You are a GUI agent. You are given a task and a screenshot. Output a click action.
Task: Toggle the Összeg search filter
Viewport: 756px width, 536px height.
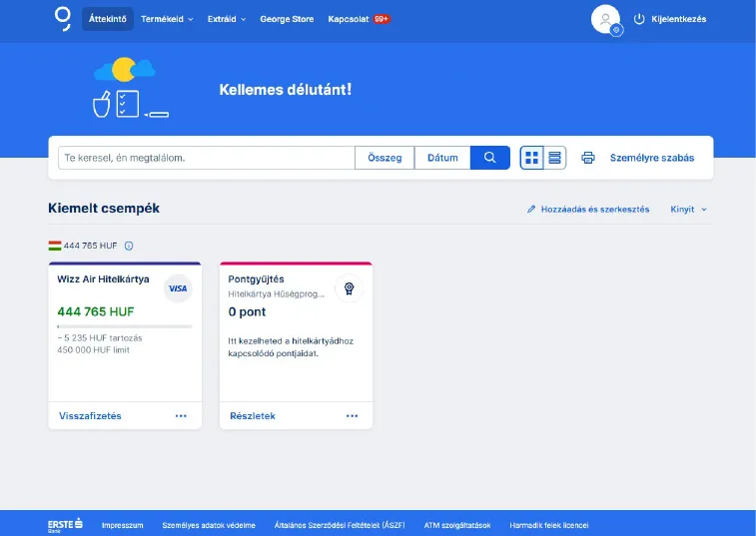click(x=384, y=158)
